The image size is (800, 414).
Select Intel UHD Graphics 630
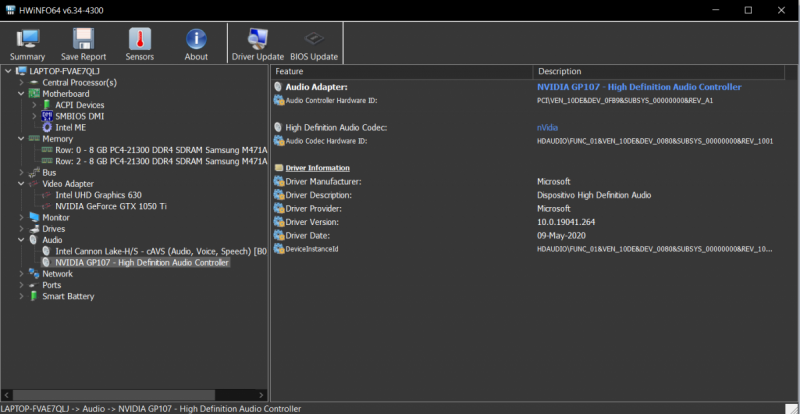coord(98,195)
